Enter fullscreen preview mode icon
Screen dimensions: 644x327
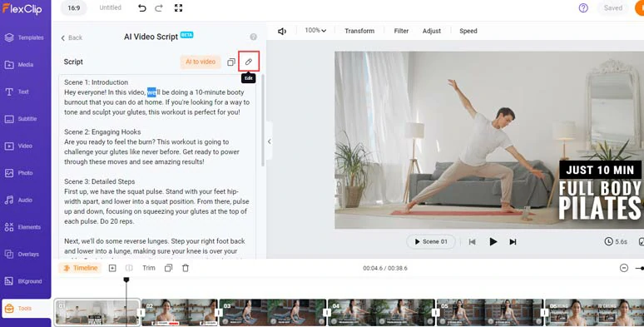pos(178,7)
